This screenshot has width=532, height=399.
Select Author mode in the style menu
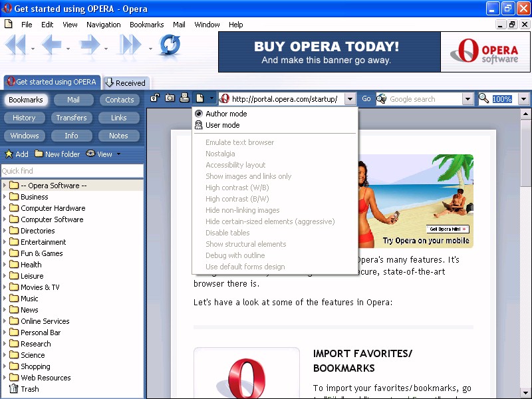point(275,114)
